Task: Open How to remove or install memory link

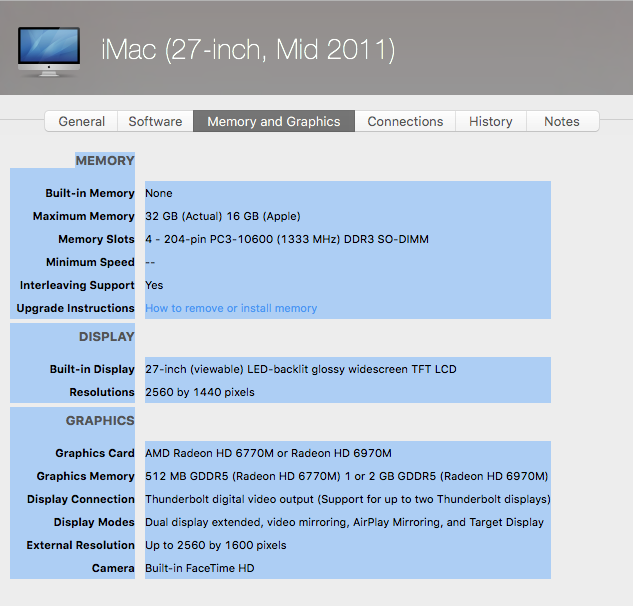Action: coord(231,308)
